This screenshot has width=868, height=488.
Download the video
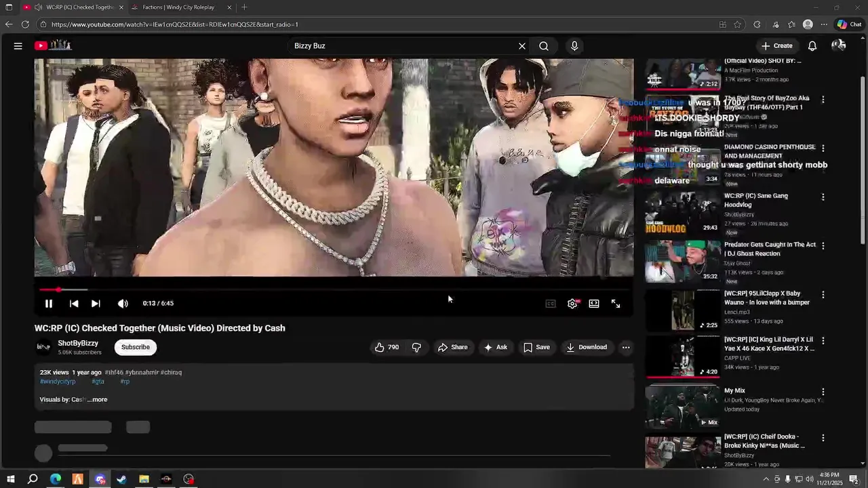point(587,347)
